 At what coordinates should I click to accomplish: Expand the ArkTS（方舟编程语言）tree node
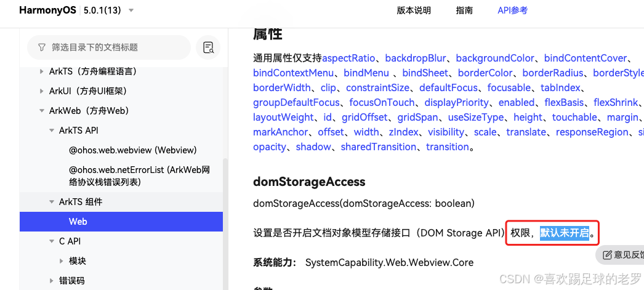pyautogui.click(x=41, y=71)
